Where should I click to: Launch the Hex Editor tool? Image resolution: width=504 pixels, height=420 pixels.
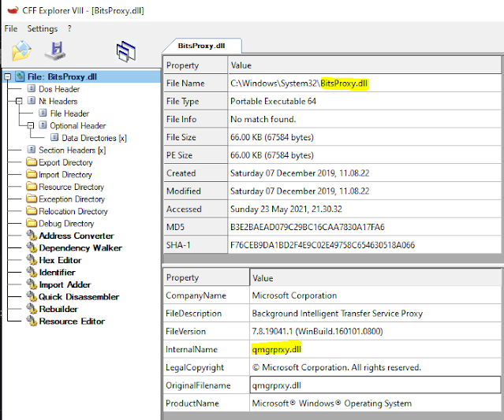click(60, 260)
